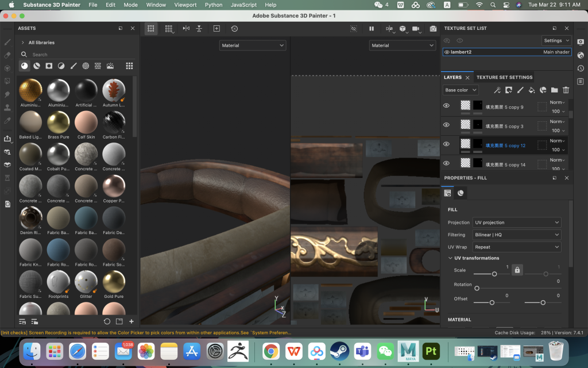Pause the viewport rendering
This screenshot has height=368, width=588.
[x=372, y=29]
